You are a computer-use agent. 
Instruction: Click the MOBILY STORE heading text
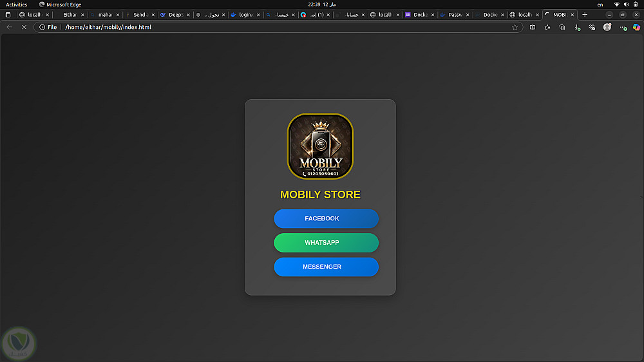tap(320, 195)
